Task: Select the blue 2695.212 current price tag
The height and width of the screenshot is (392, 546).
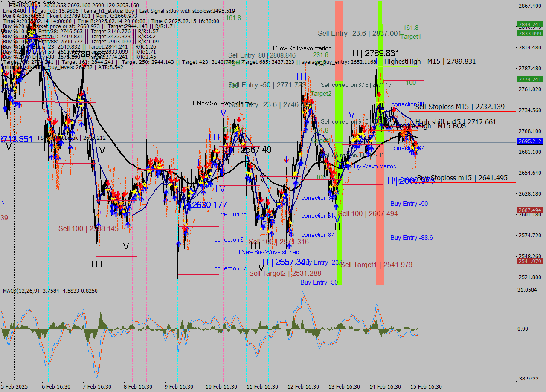Action: (529, 141)
